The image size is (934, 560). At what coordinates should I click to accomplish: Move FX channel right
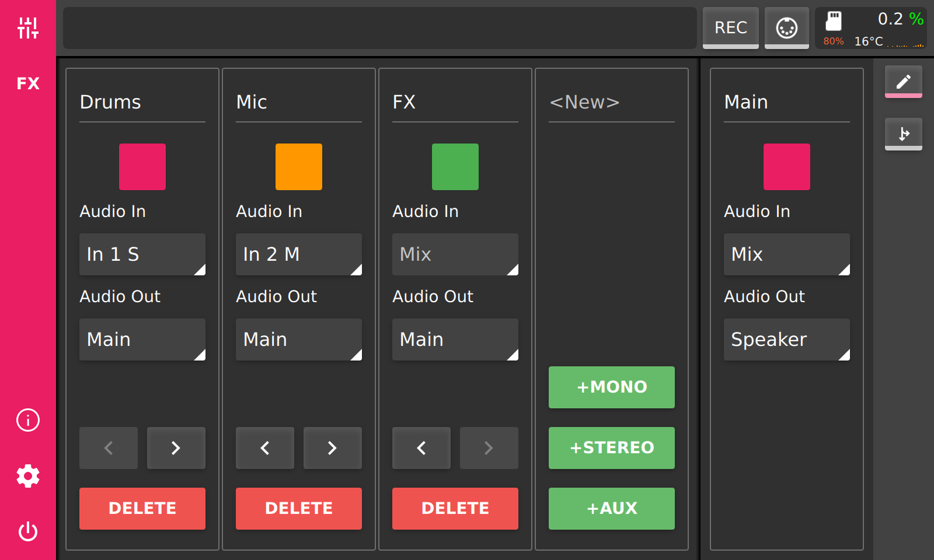click(489, 448)
